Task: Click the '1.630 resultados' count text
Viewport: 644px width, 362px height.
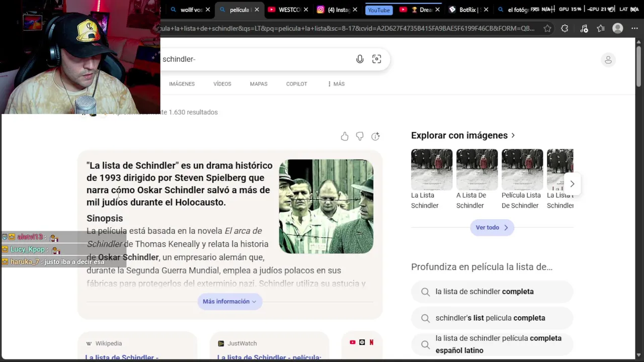Action: [193, 112]
